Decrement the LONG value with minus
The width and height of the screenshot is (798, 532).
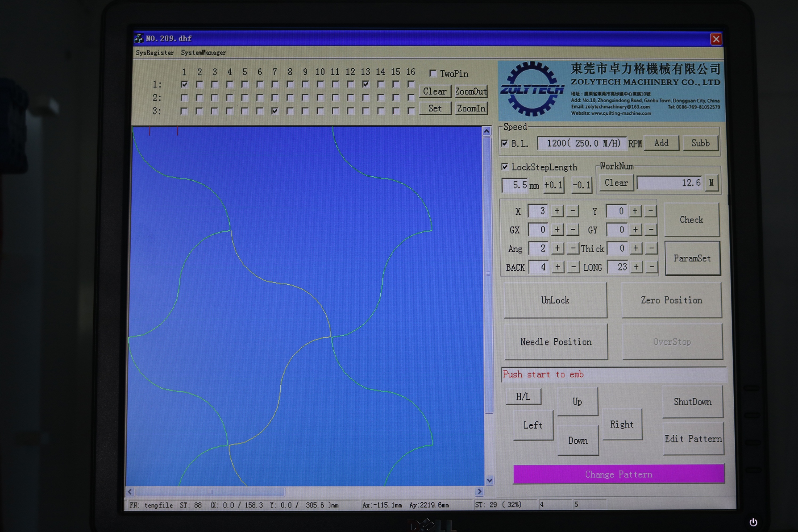tap(652, 267)
